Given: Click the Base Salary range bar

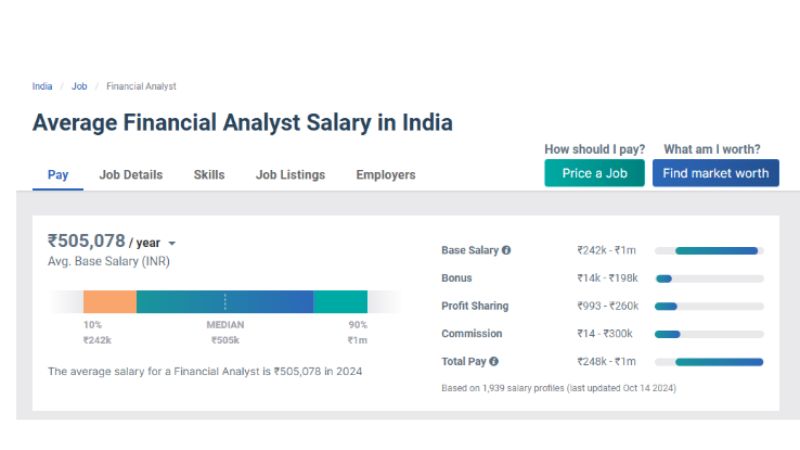Looking at the screenshot, I should [x=716, y=250].
